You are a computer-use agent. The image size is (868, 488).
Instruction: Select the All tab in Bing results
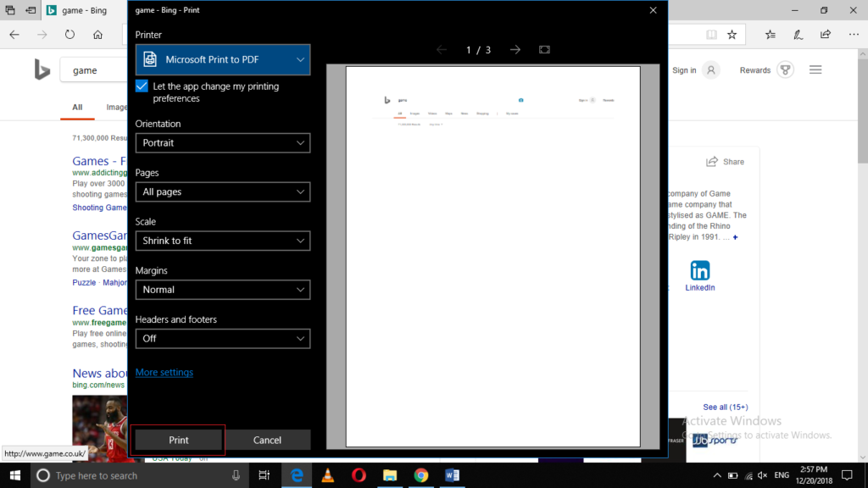(x=77, y=108)
